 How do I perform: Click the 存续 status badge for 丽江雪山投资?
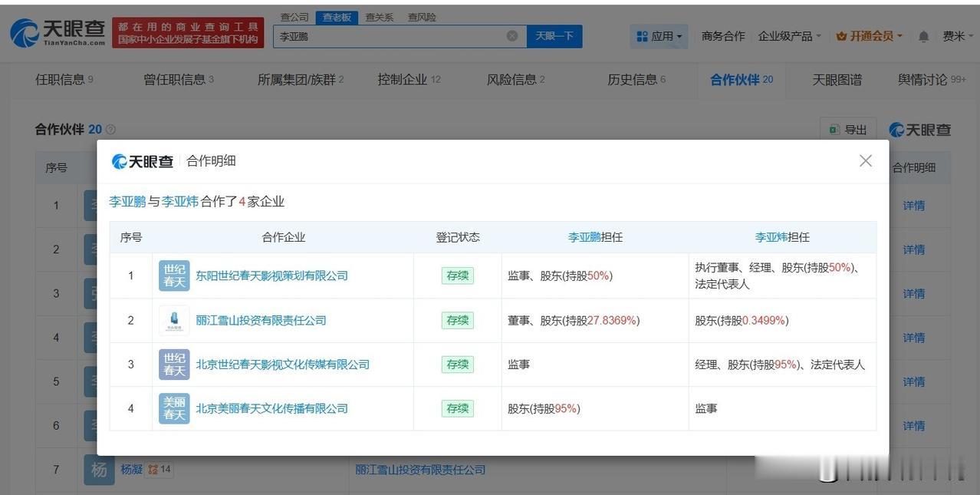point(458,320)
